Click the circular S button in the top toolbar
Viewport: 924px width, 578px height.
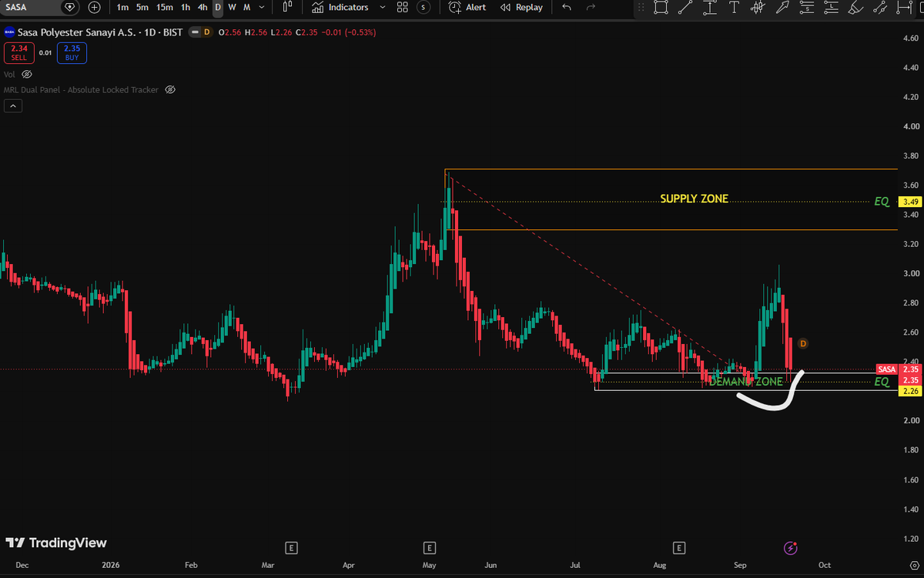click(x=423, y=7)
